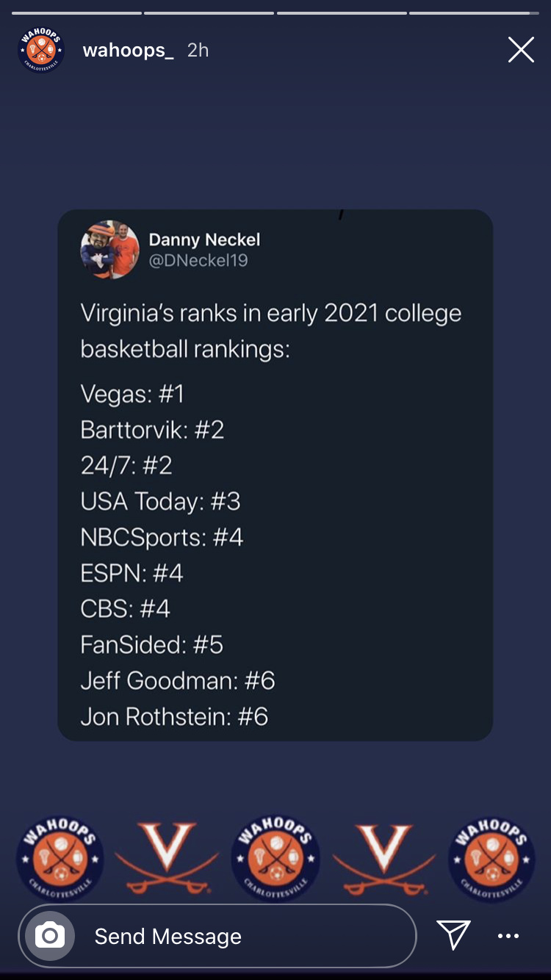Screen dimensions: 551x980
Task: Tap the right Virginia V-sabres logo
Action: [383, 858]
